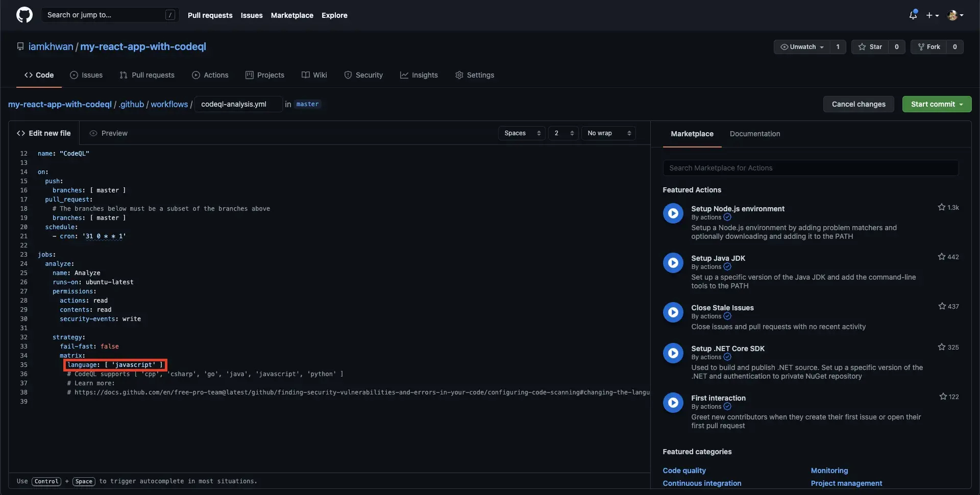Click the Star icon button
The height and width of the screenshot is (495, 980).
coord(870,46)
